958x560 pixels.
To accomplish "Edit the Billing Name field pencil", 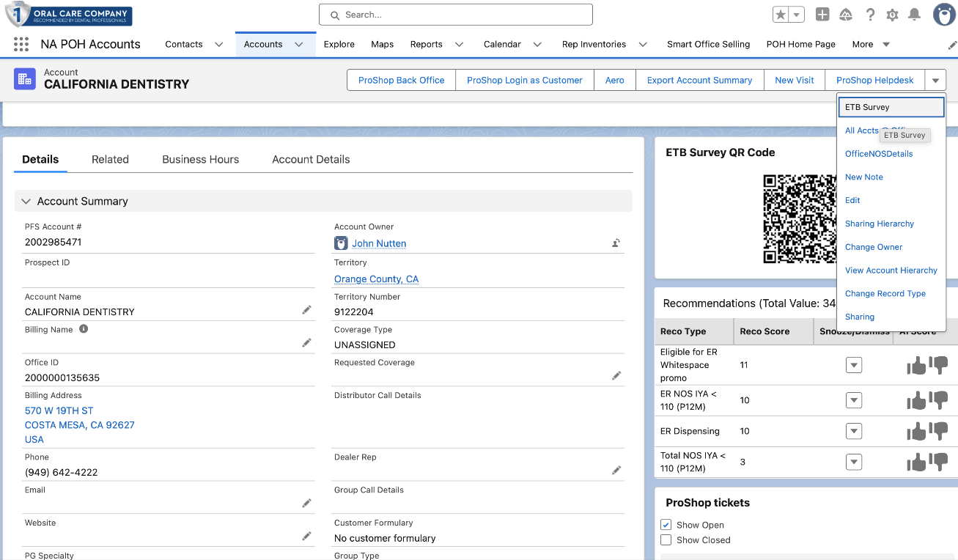I will 306,342.
